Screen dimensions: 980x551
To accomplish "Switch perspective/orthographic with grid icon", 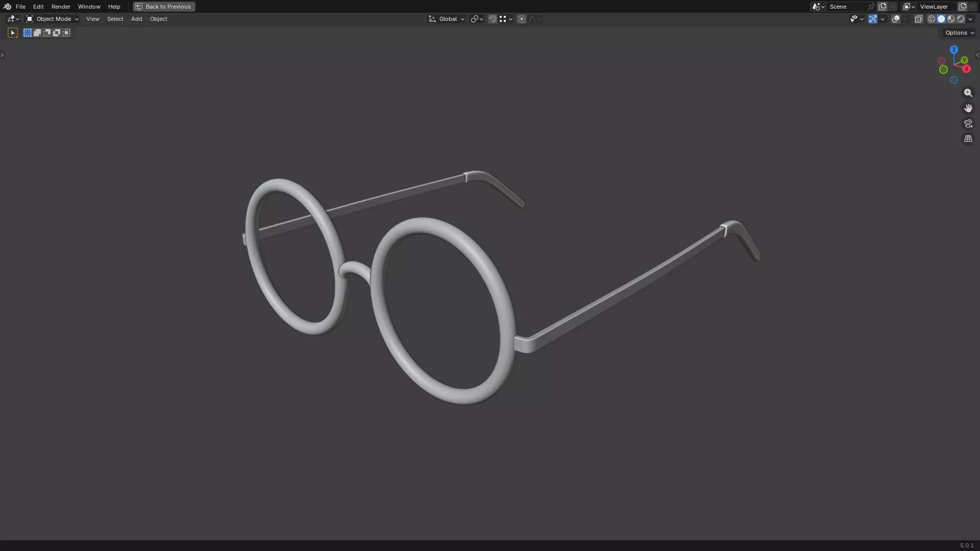I will tap(968, 139).
